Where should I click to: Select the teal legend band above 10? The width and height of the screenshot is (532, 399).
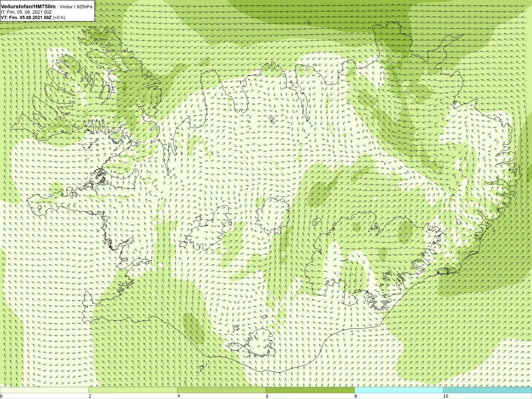point(488,390)
